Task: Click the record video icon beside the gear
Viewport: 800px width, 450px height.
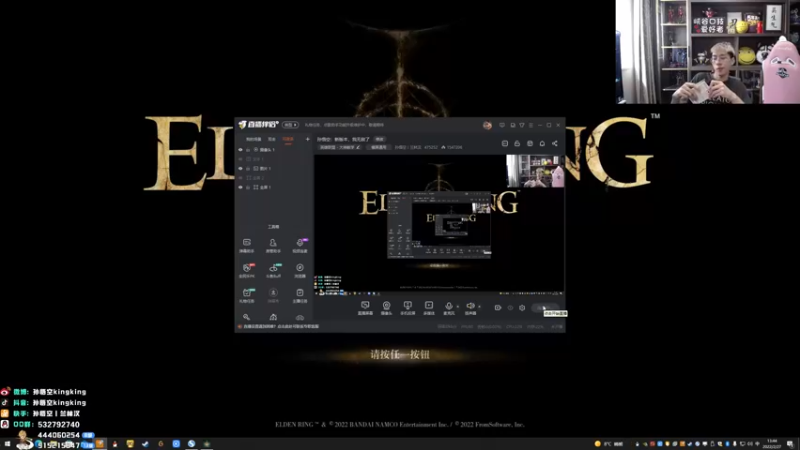Action: tap(498, 308)
